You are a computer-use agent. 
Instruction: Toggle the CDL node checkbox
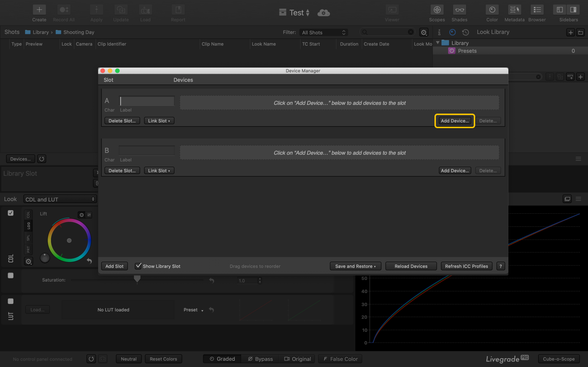pos(11,213)
